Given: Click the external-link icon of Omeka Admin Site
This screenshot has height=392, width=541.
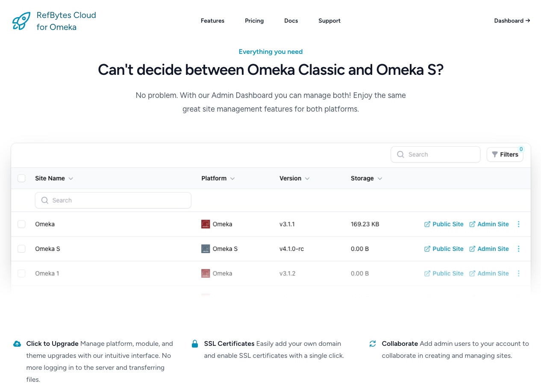Looking at the screenshot, I should (x=472, y=224).
